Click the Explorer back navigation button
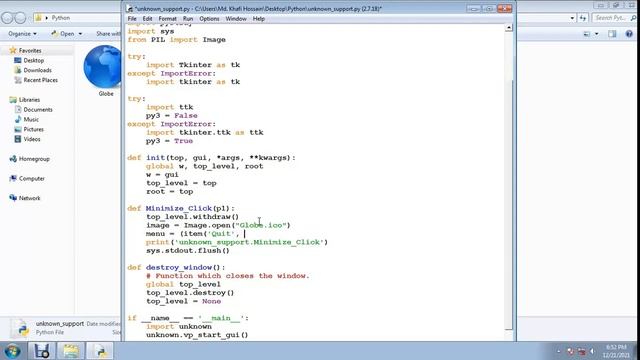The height and width of the screenshot is (360, 640). click(x=7, y=18)
